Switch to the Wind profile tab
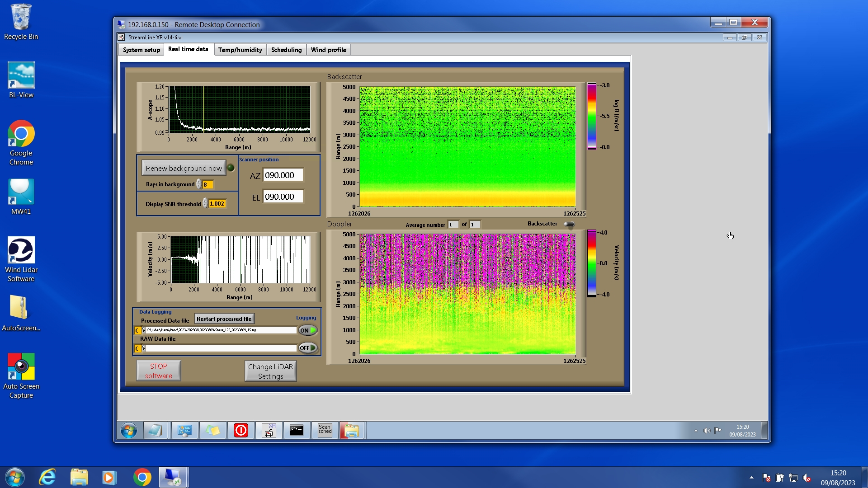 [328, 50]
